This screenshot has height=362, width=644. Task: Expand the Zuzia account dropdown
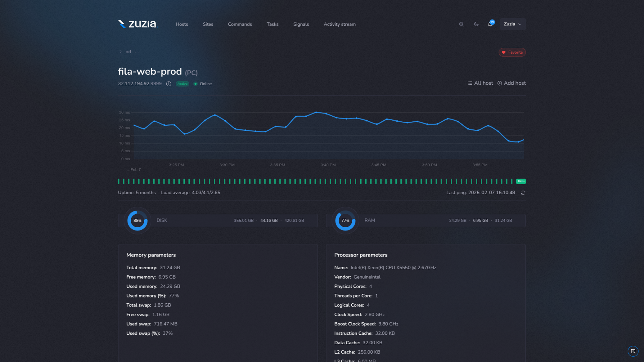512,24
